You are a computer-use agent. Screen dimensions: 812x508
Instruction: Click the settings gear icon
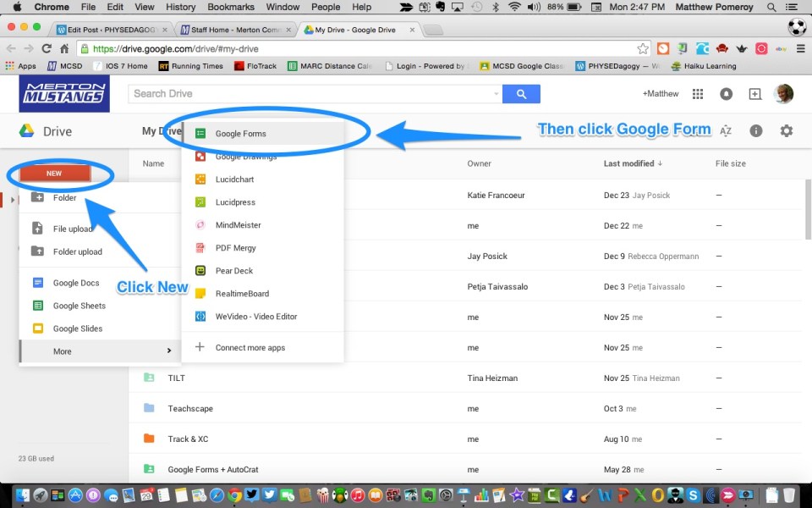coord(787,131)
